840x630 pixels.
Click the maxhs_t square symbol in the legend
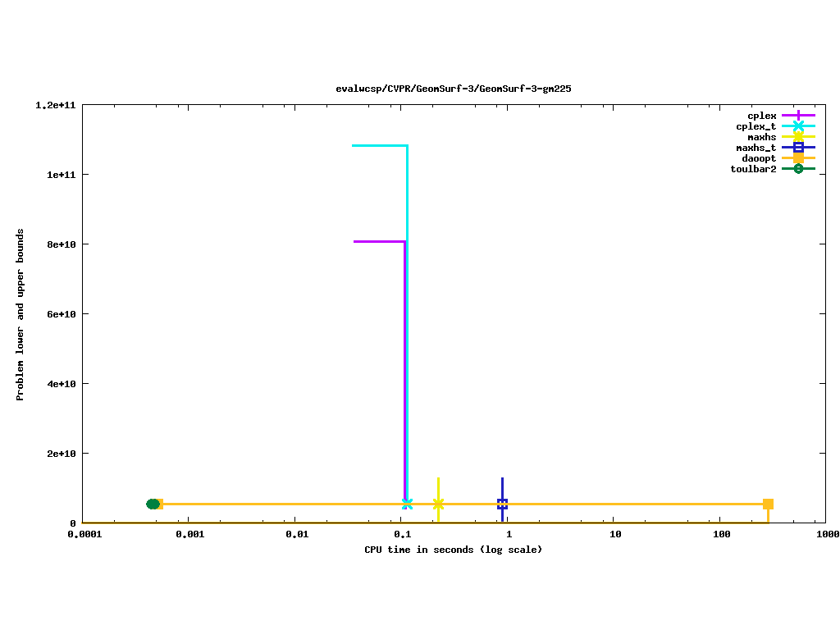tap(798, 148)
